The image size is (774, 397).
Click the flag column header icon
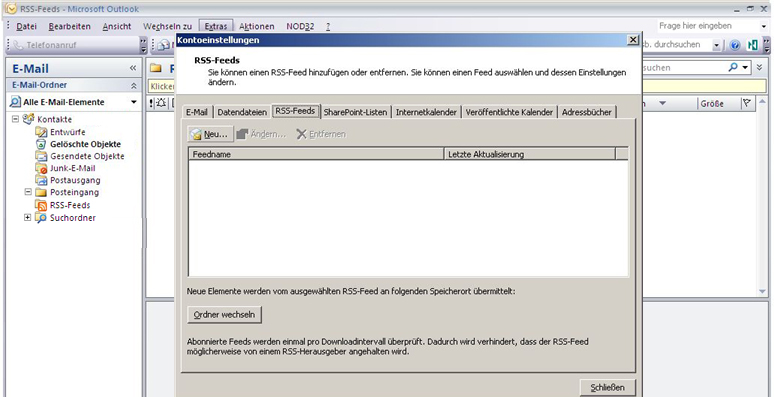click(746, 103)
